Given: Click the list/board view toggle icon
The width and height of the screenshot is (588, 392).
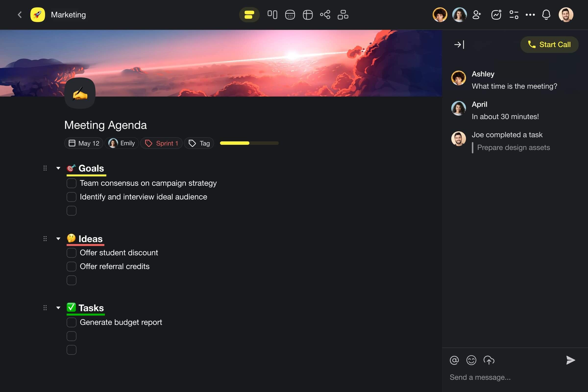Looking at the screenshot, I should click(272, 14).
